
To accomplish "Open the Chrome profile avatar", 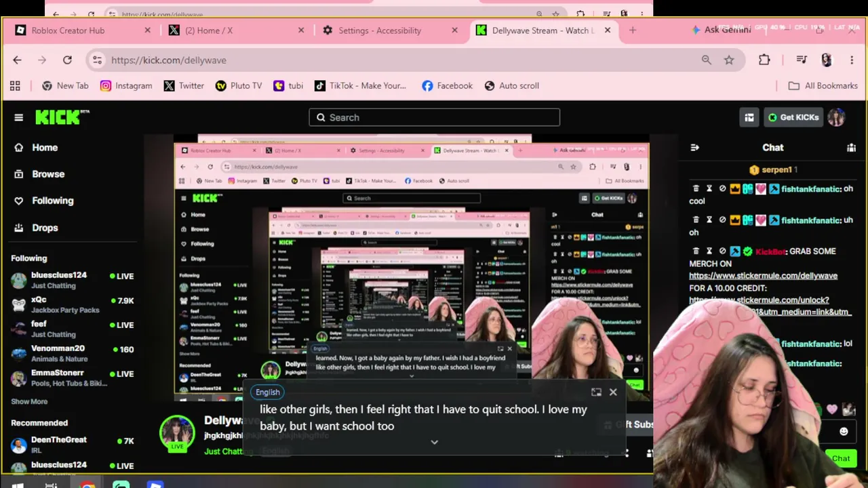I will point(826,60).
